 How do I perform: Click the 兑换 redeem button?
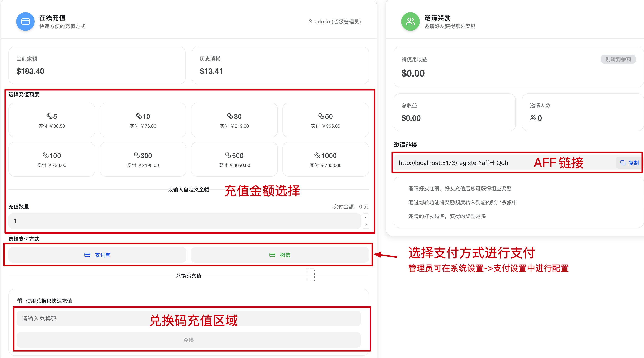(x=189, y=340)
